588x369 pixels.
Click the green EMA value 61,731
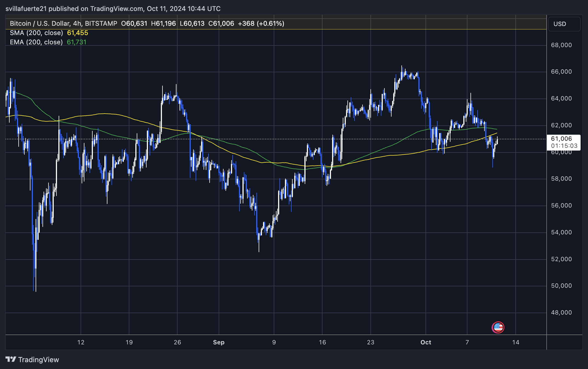pyautogui.click(x=77, y=42)
